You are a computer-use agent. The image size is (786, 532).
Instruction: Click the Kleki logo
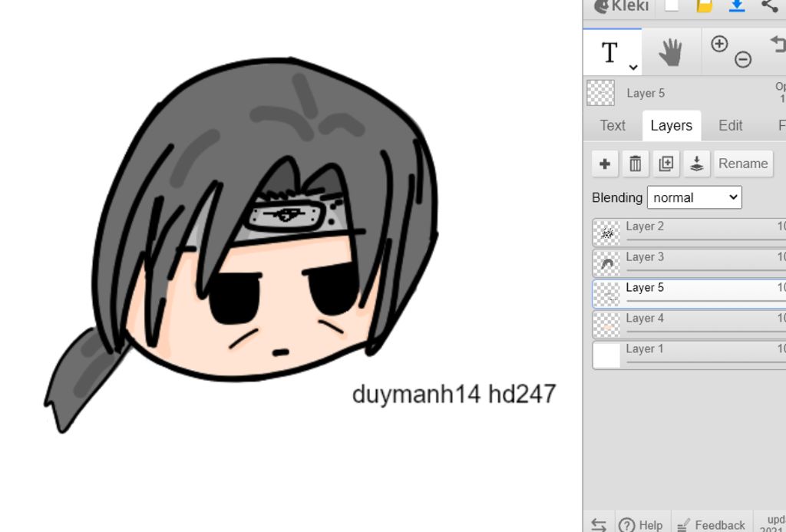[x=620, y=6]
